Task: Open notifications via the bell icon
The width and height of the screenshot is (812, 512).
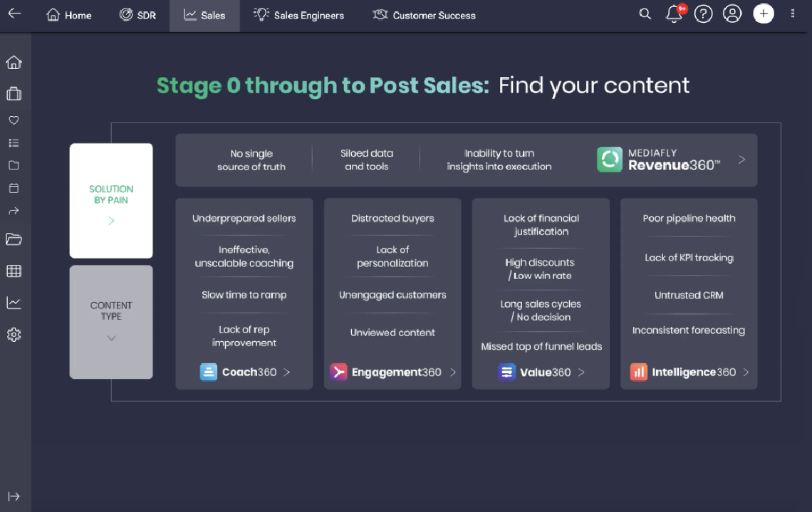Action: [x=674, y=14]
